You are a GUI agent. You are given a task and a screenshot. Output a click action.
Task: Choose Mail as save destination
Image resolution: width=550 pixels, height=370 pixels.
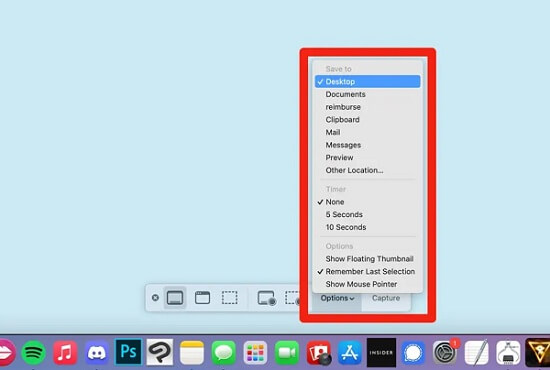pos(368,132)
